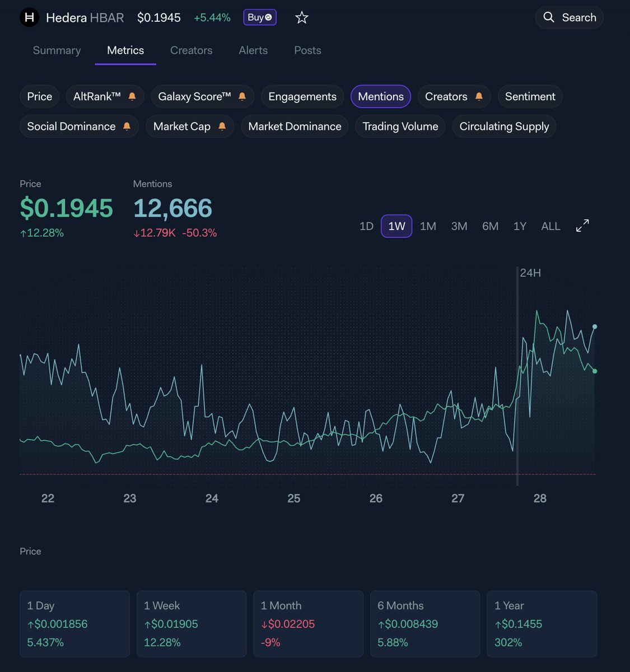630x672 pixels.
Task: Set chart range to 1D
Action: 366,226
